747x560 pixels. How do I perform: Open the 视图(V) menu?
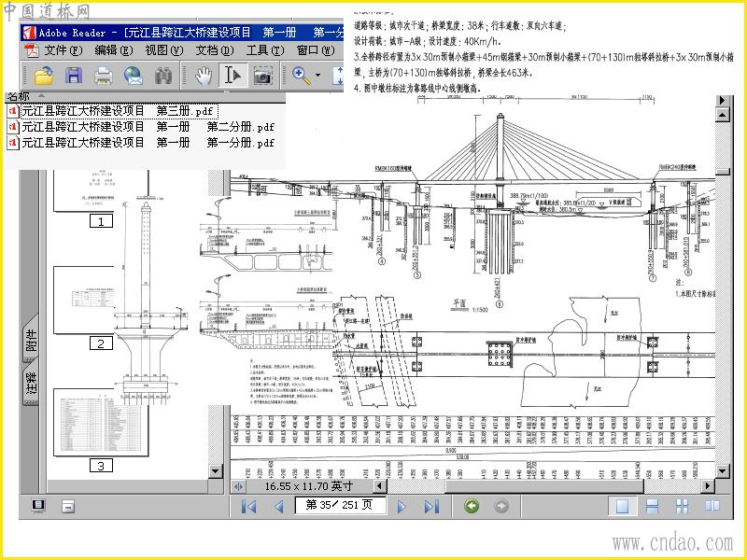[164, 49]
